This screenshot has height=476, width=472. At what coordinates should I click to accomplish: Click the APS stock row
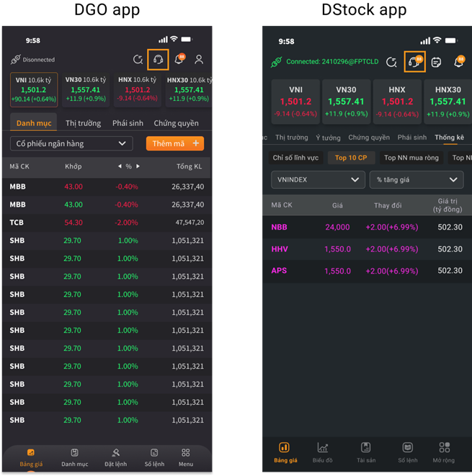tap(367, 271)
